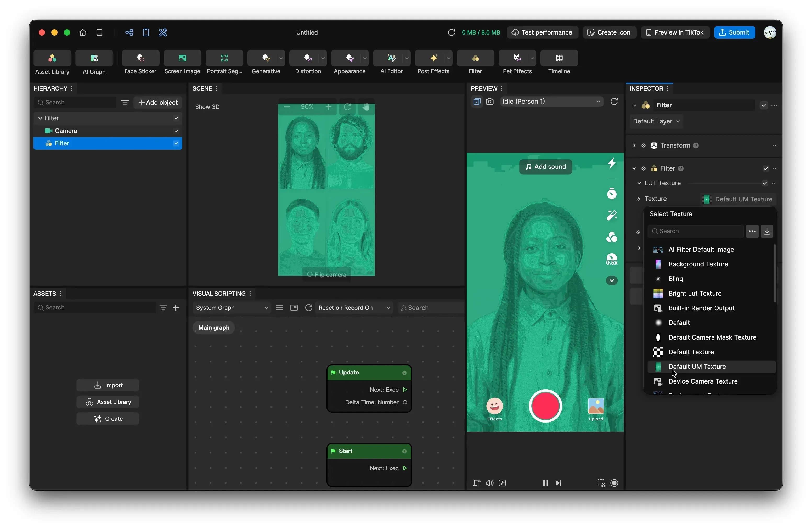The image size is (812, 529).
Task: Click the Test performance button
Action: (542, 32)
